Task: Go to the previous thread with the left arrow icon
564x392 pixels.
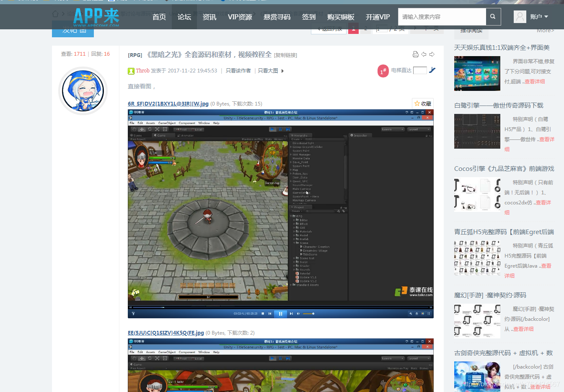Action: pyautogui.click(x=424, y=54)
